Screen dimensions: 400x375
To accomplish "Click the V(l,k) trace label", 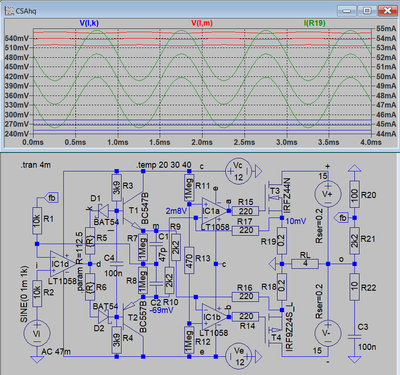I will 89,23.
